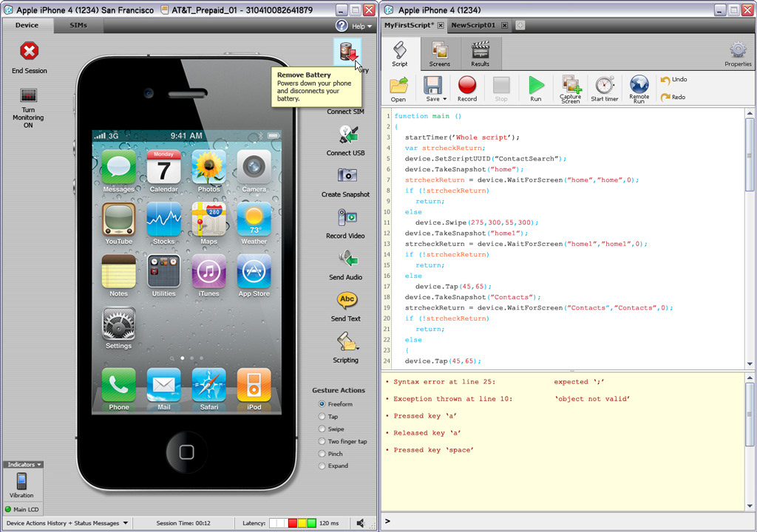Click the Connect SIM label

pos(346,112)
